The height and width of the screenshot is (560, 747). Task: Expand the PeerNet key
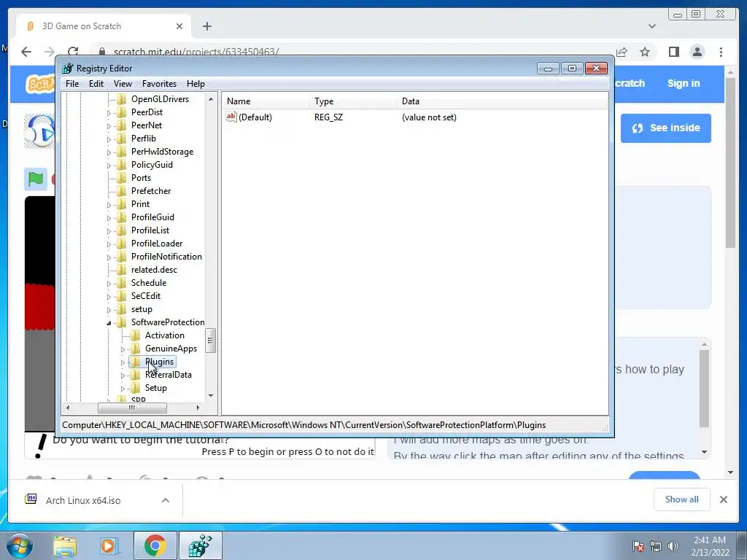(109, 126)
